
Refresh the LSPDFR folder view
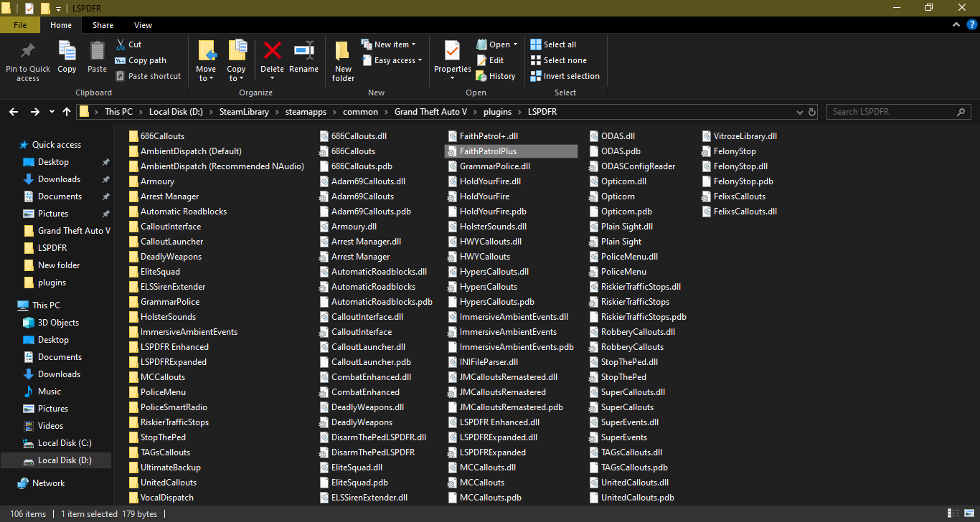pyautogui.click(x=812, y=112)
